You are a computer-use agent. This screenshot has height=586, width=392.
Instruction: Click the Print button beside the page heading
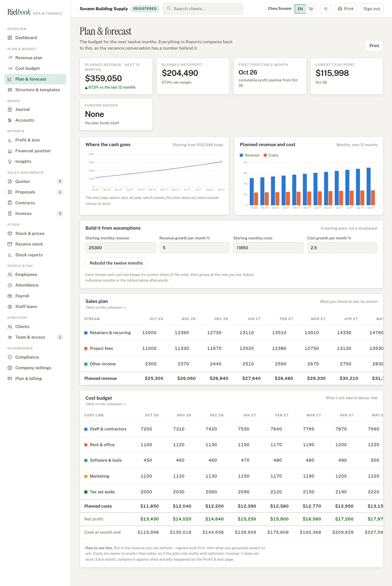(374, 46)
